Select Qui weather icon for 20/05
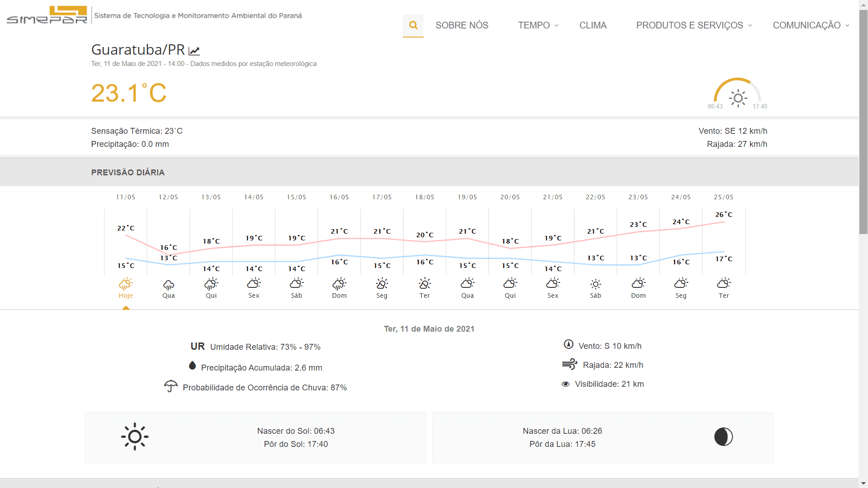Screen dimensions: 868x488 [510, 283]
